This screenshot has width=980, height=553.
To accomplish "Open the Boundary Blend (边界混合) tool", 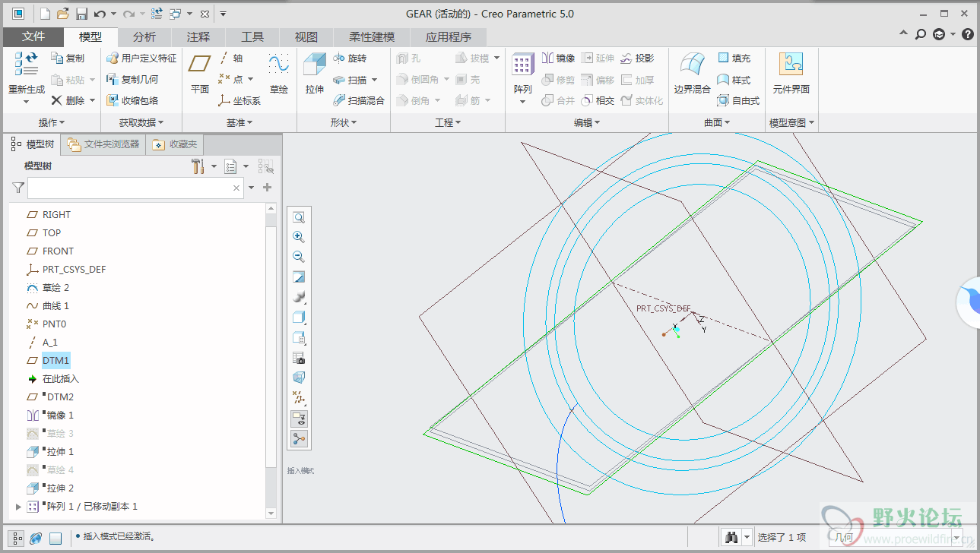I will pyautogui.click(x=692, y=74).
